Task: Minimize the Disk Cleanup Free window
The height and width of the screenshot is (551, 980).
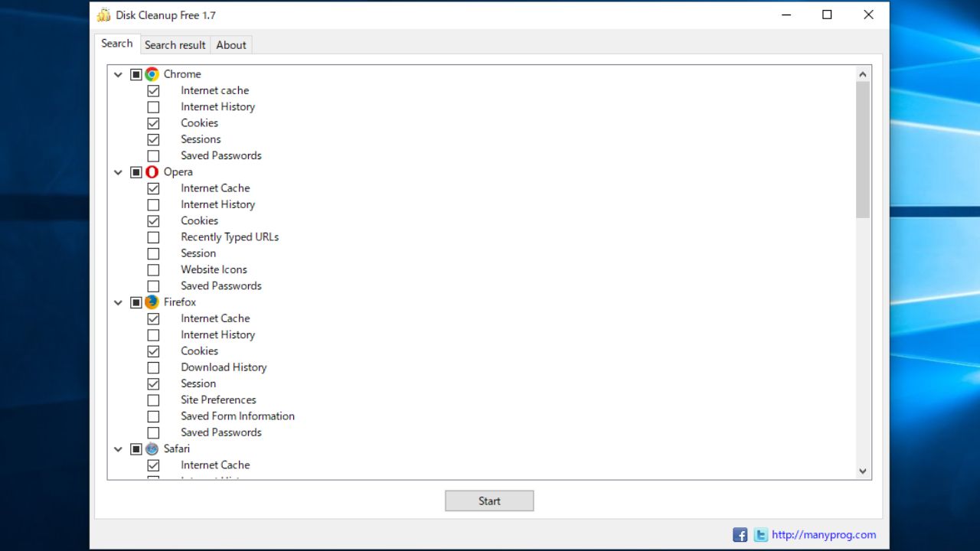Action: [786, 15]
